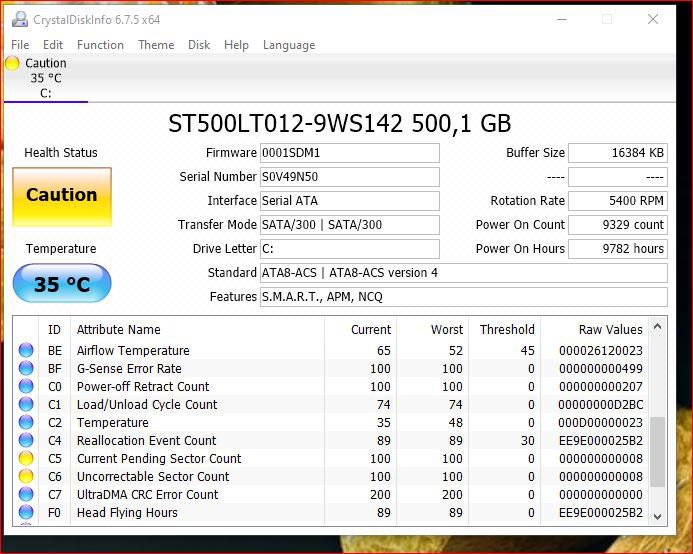Open the Theme menu

tap(156, 45)
